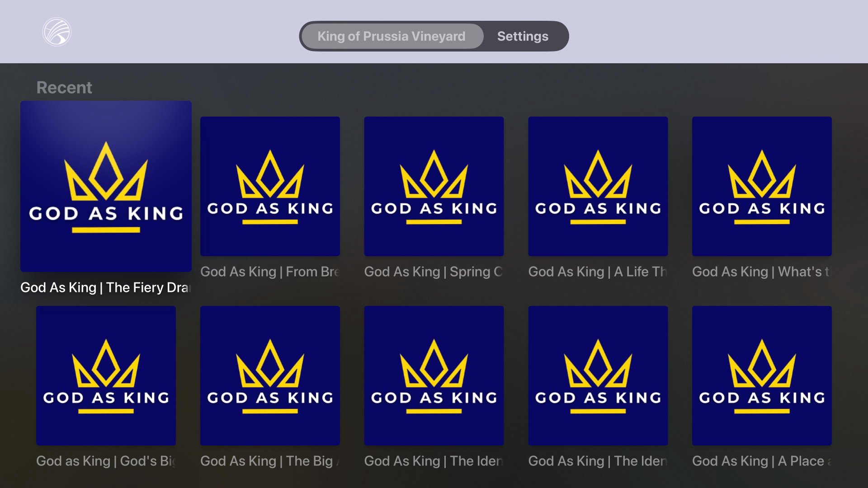Click the title text 'God As King | Spring C'
Screen dimensions: 868x488
pos(434,272)
